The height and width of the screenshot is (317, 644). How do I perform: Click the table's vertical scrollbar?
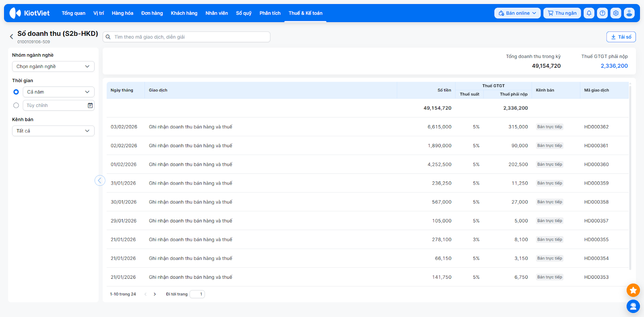pos(630,177)
